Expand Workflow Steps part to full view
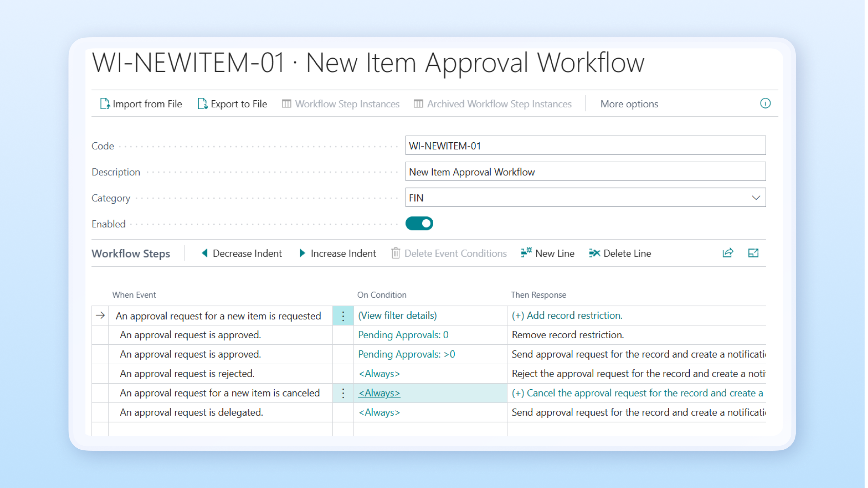This screenshot has width=868, height=488. coord(753,253)
